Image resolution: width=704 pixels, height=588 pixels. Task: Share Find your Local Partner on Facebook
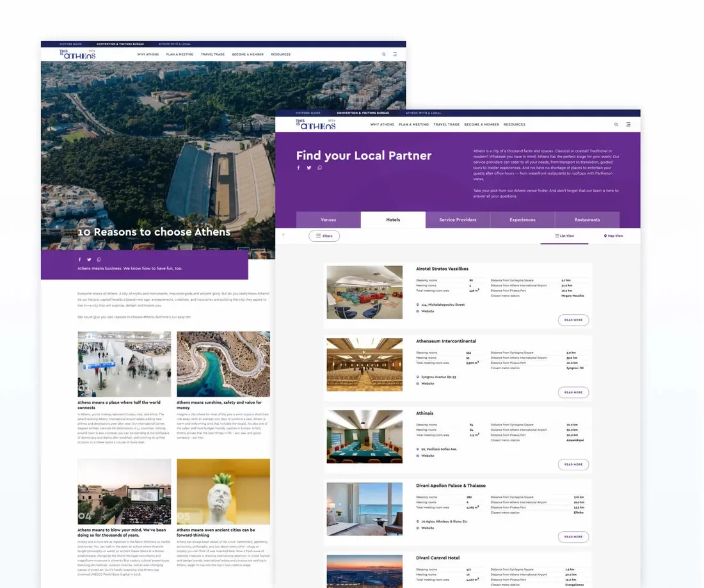tap(298, 168)
